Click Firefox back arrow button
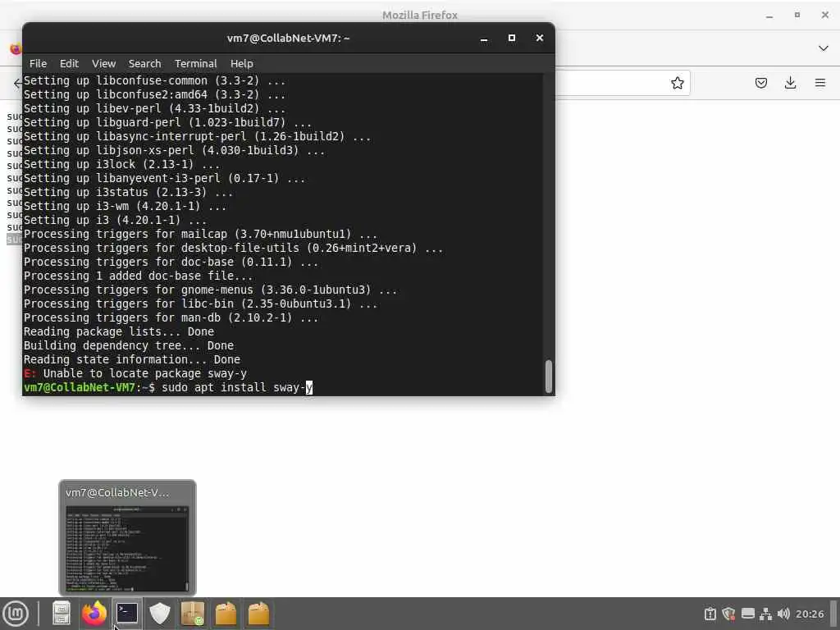 (x=18, y=83)
